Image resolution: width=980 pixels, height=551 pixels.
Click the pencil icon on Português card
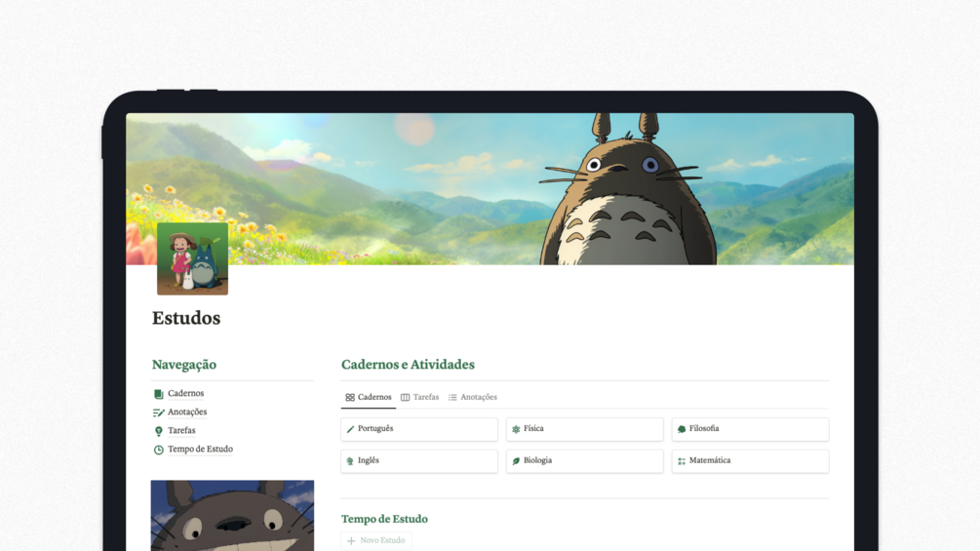(x=350, y=429)
